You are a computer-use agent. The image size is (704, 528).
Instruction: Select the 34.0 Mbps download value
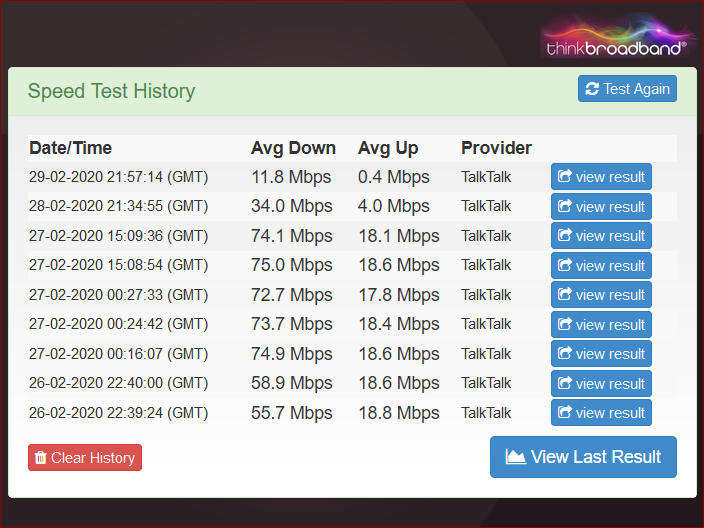[x=291, y=206]
